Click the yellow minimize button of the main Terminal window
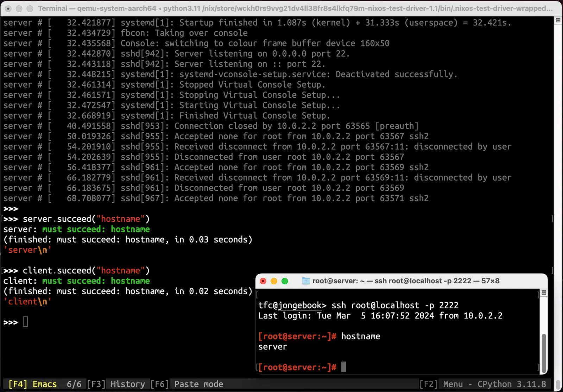 point(18,8)
